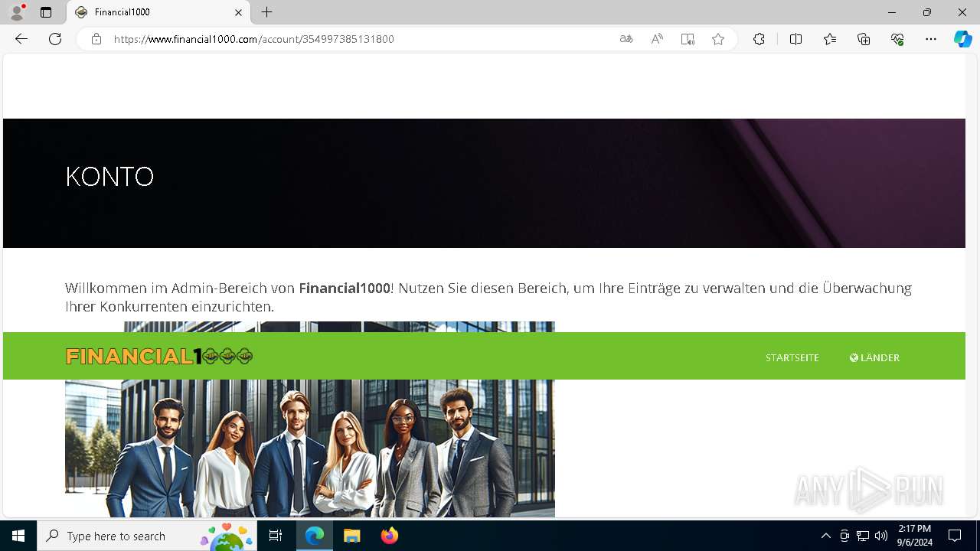Launch Firefox from taskbar

click(389, 536)
